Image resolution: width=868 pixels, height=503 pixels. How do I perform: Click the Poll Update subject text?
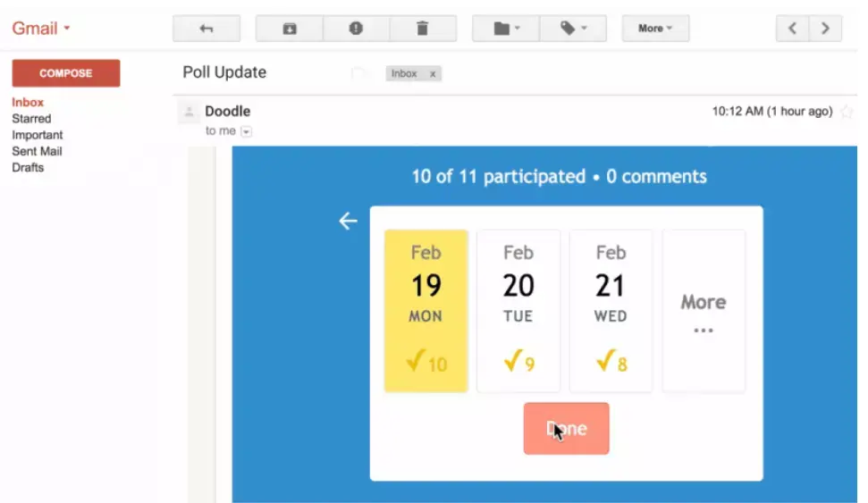[224, 72]
